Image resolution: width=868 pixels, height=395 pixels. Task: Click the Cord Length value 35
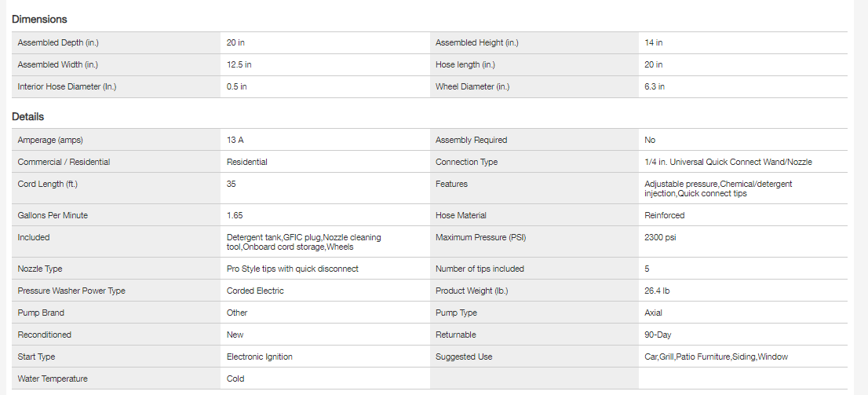(x=232, y=184)
